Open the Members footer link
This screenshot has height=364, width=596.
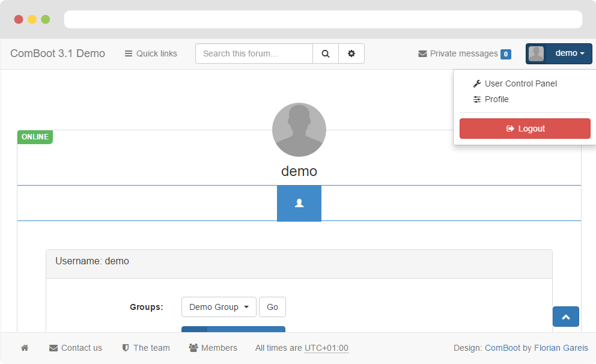tap(213, 348)
